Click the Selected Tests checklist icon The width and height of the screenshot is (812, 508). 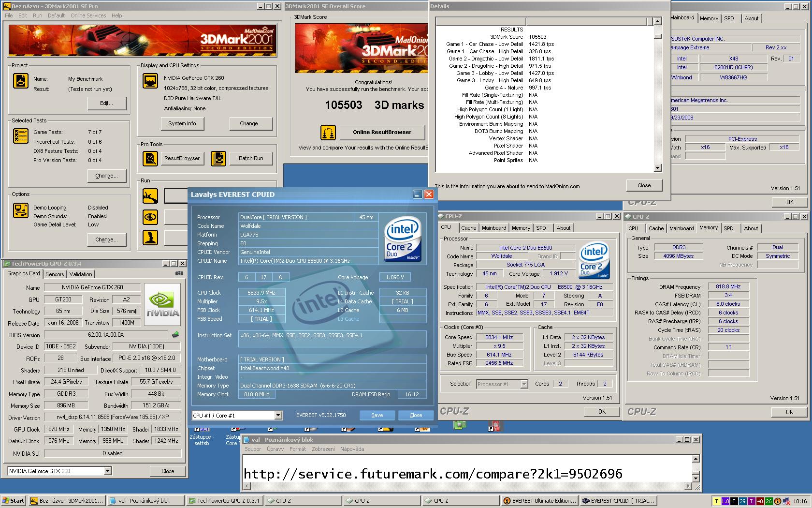[20, 136]
